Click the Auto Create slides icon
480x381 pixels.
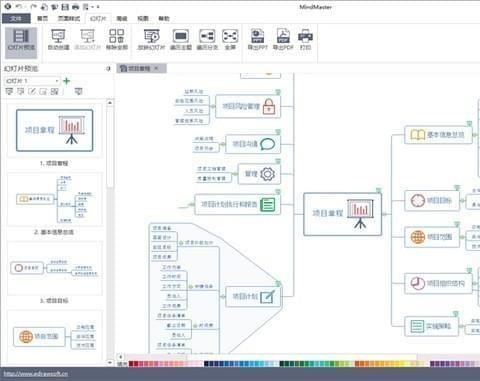pyautogui.click(x=58, y=40)
